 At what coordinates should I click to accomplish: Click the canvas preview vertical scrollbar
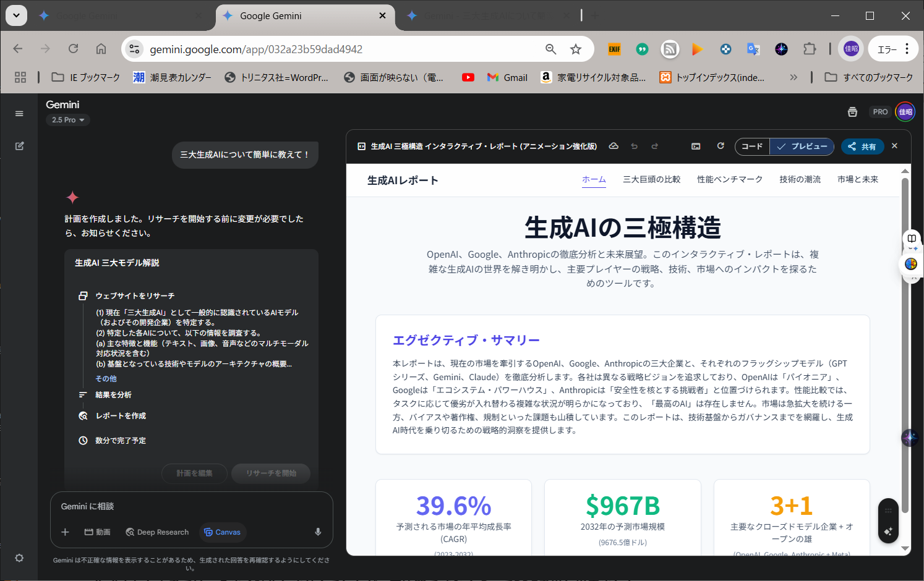[x=905, y=346]
